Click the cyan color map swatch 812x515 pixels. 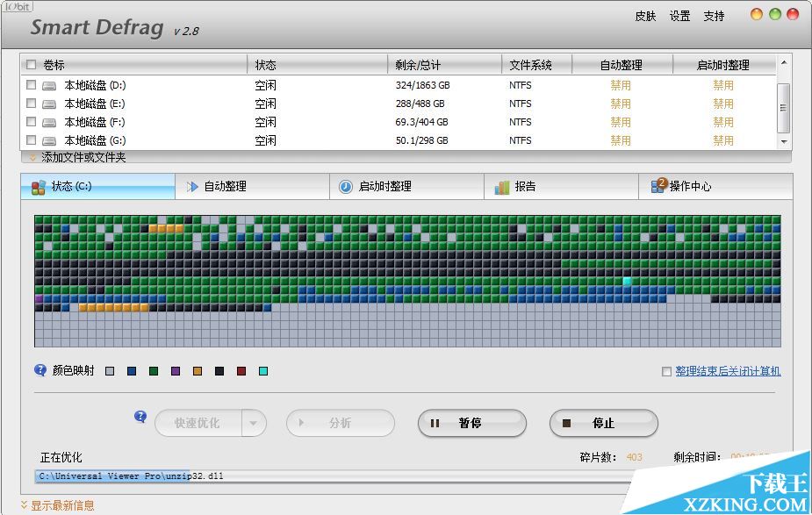coord(263,371)
